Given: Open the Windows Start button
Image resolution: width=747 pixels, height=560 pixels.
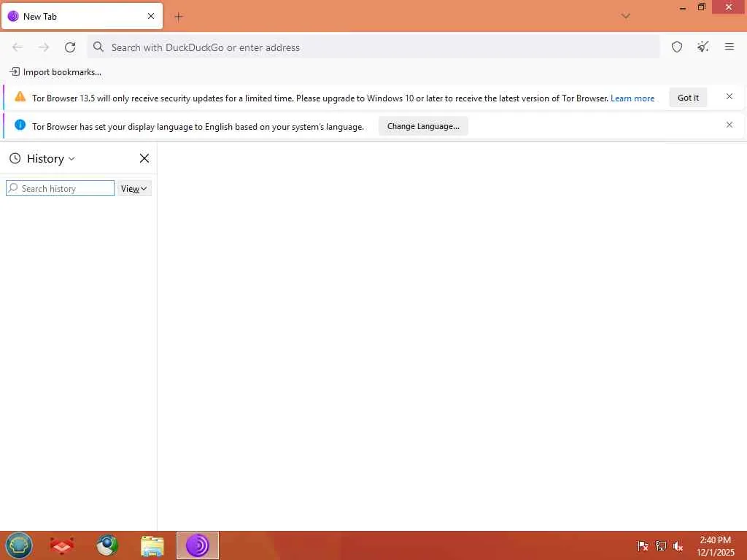Looking at the screenshot, I should pyautogui.click(x=18, y=545).
